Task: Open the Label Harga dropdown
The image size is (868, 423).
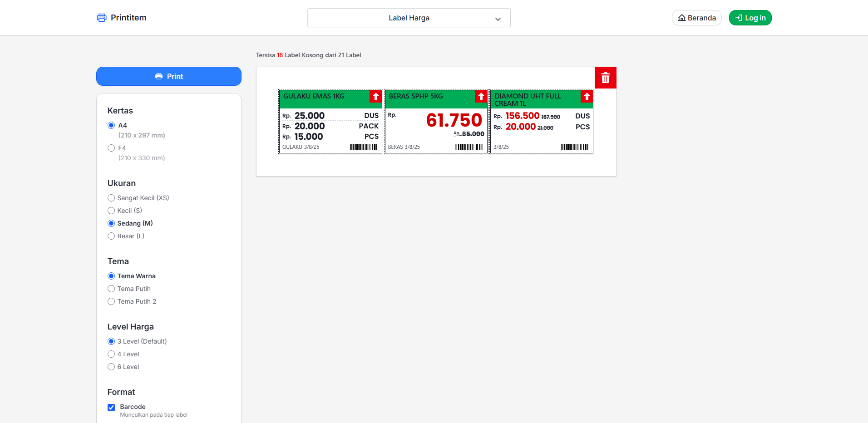Action: tap(409, 18)
